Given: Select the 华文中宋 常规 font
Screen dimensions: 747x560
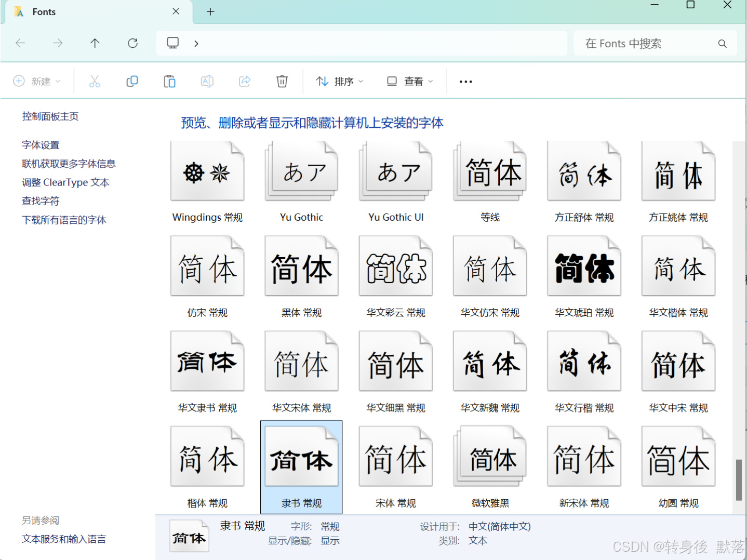Looking at the screenshot, I should pos(678,372).
